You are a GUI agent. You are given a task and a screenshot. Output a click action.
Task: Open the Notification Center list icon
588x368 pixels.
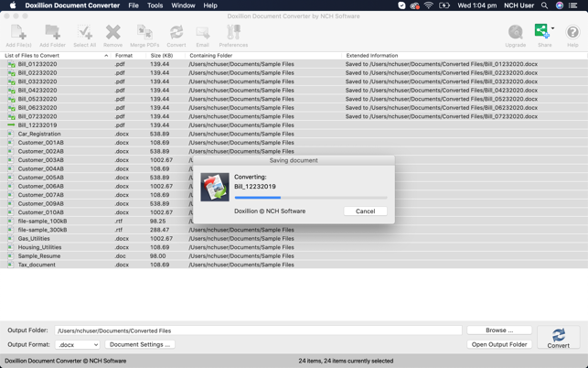tap(573, 5)
